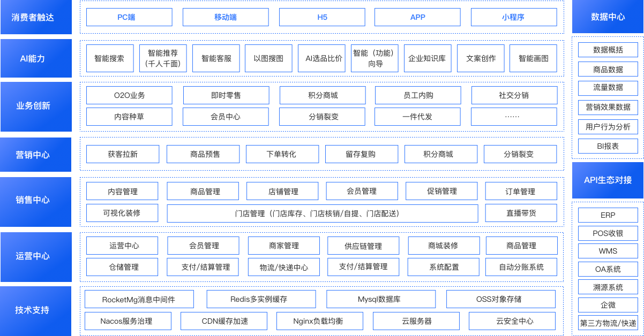
Task: Select the 员工内购 box
Action: [417, 95]
